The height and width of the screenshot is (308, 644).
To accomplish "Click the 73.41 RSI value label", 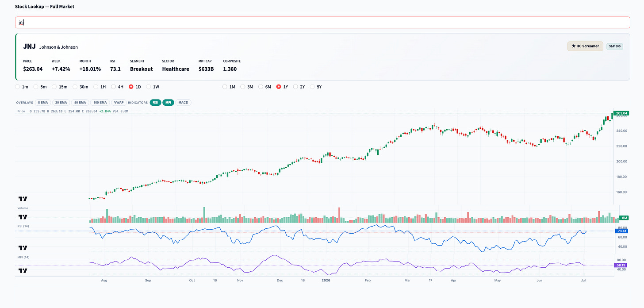I will (621, 231).
